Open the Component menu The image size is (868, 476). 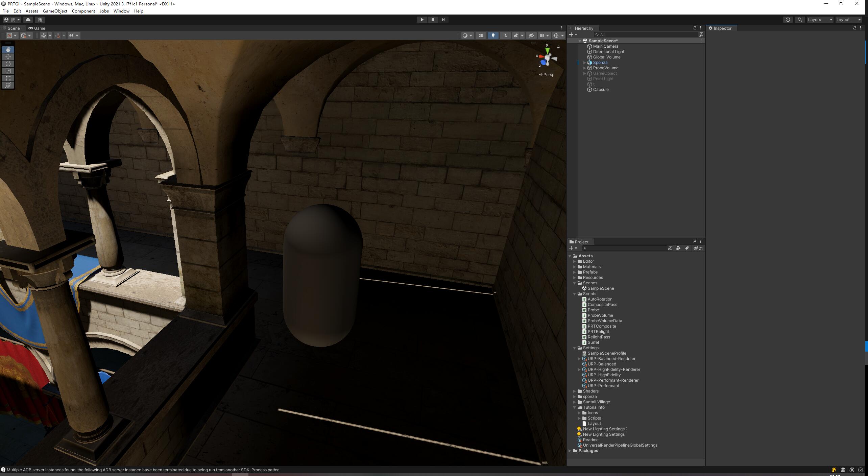coord(83,11)
